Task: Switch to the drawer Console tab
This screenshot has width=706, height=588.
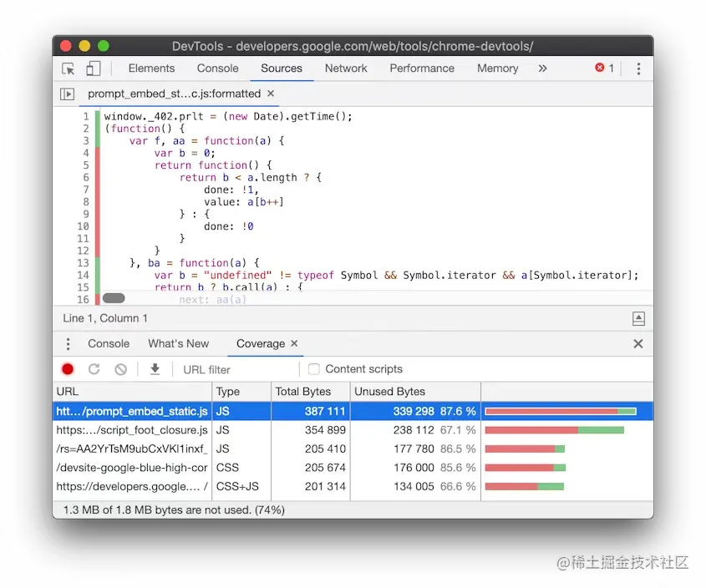Action: (x=109, y=343)
